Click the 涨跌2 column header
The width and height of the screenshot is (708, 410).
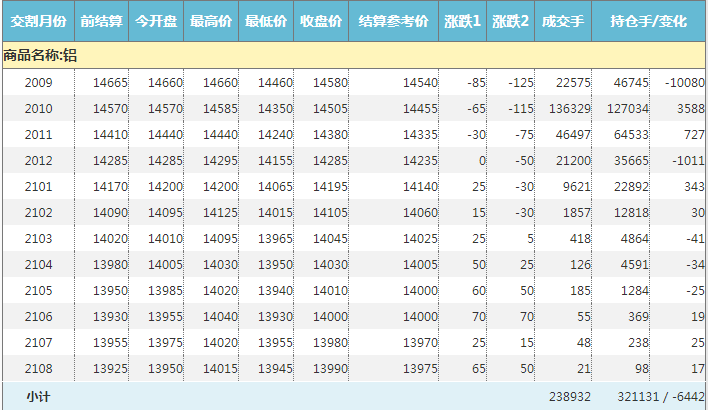(x=510, y=21)
